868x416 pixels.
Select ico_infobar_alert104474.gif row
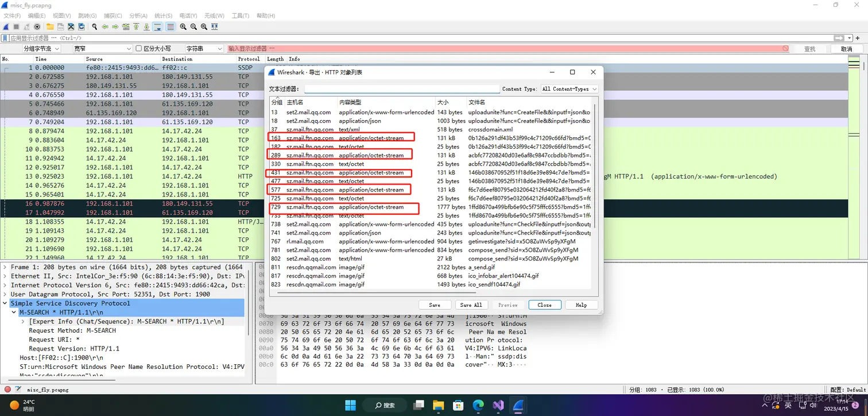[x=431, y=276]
